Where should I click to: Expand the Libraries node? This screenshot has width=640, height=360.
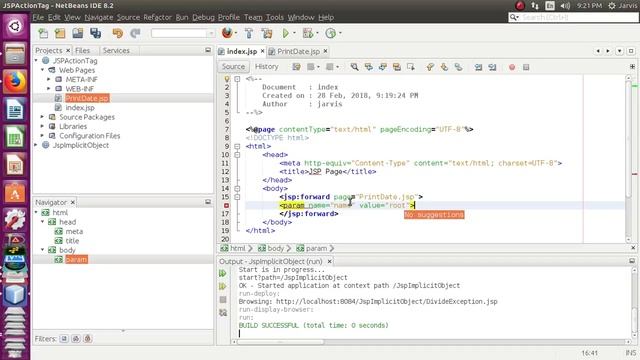point(42,126)
